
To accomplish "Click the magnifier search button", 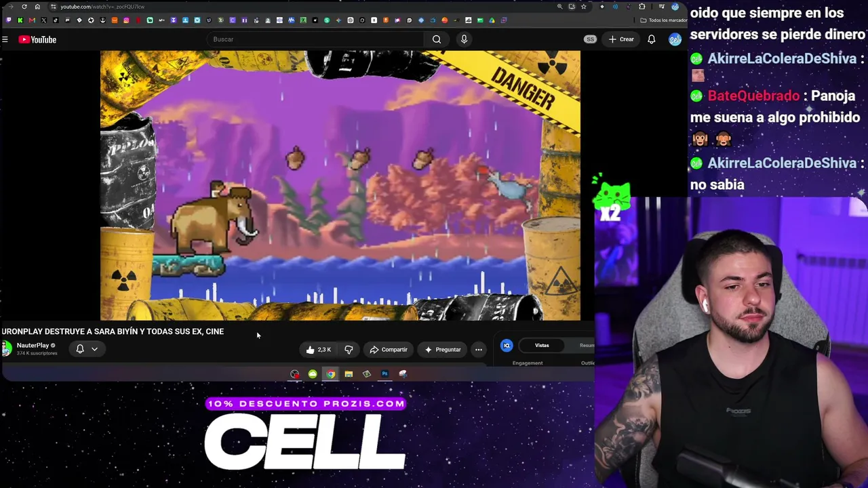I will [437, 39].
